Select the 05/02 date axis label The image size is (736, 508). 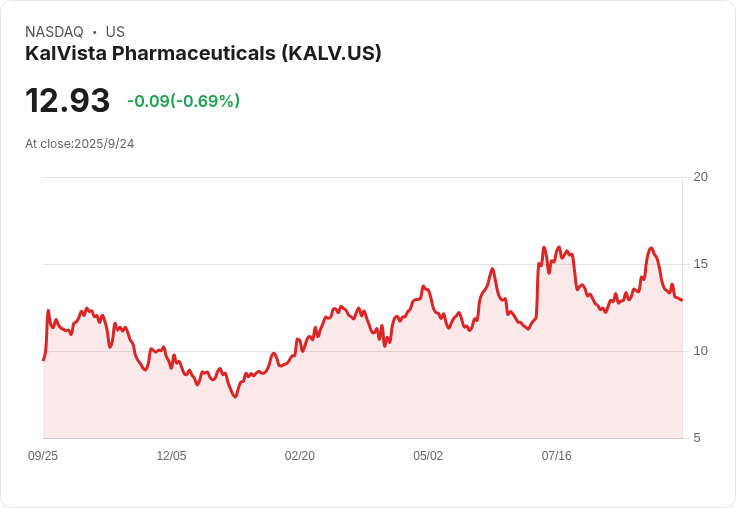(x=428, y=456)
